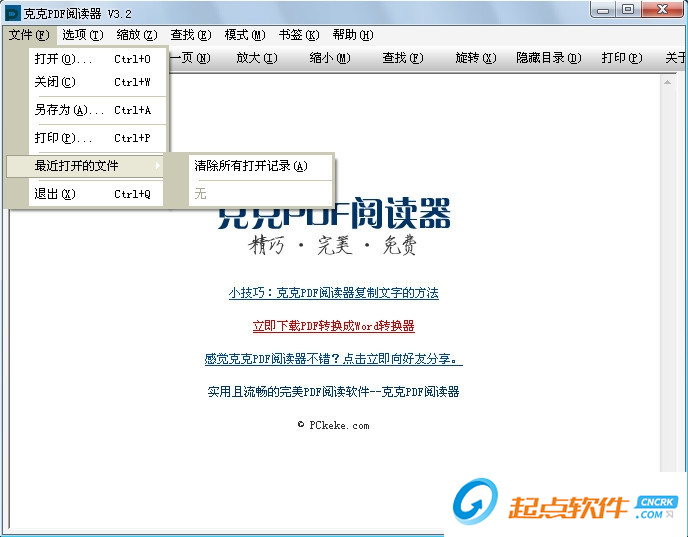
Task: Click the scrollbar up arrow
Action: (667, 82)
